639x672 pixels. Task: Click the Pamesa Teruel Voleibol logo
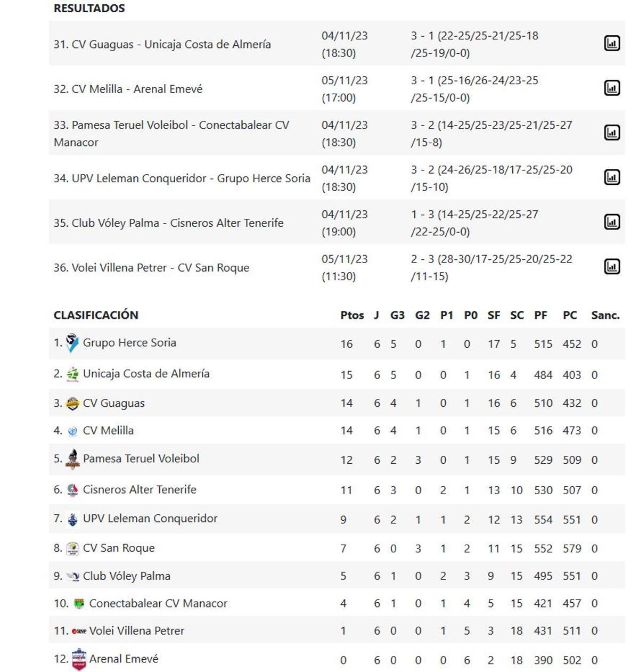pyautogui.click(x=71, y=457)
